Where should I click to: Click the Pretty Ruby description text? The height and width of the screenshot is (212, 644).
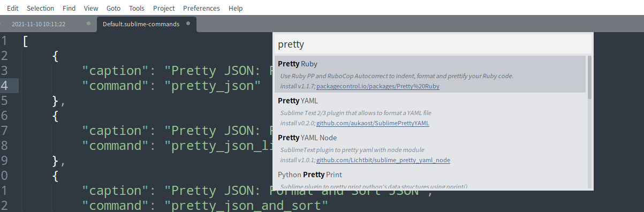tap(397, 76)
